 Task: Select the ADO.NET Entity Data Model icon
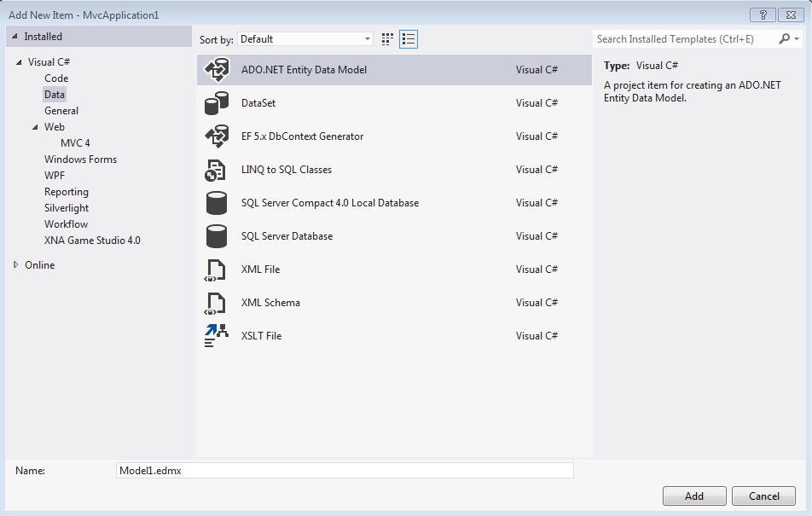pos(216,69)
